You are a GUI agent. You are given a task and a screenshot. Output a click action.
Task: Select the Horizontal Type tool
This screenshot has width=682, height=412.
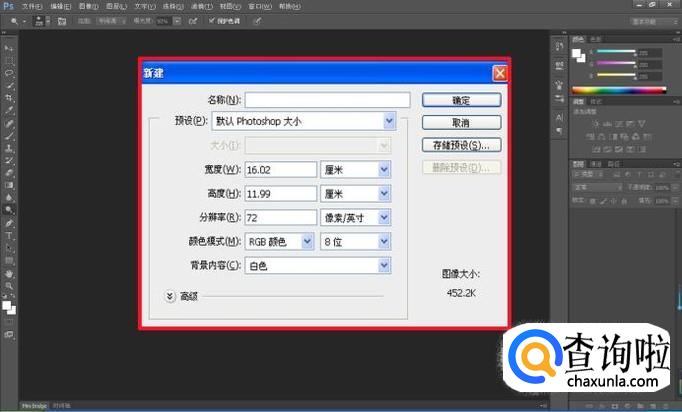click(x=9, y=236)
